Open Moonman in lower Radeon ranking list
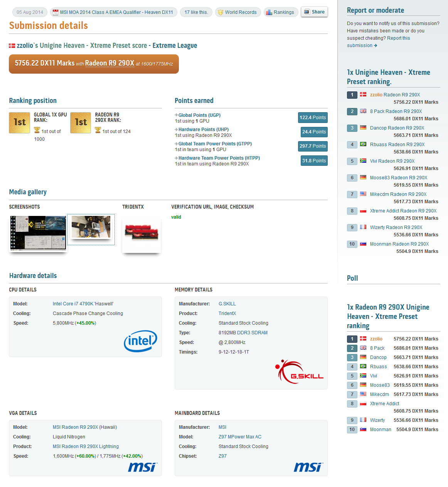This screenshot has height=487, width=448. tap(381, 430)
